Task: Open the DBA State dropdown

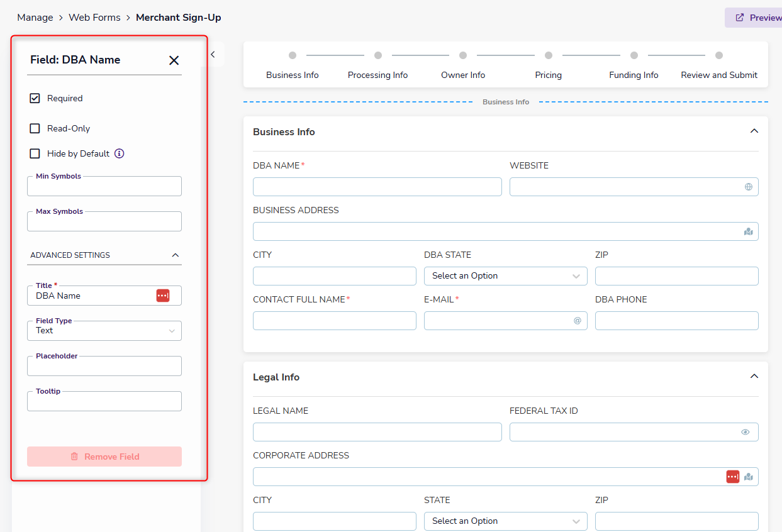Action: click(x=506, y=276)
